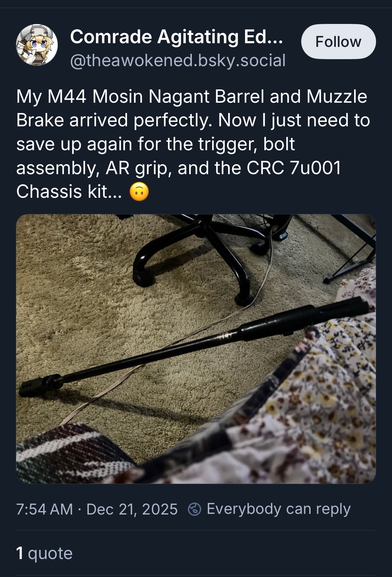Follow Comrade Agitating Ed's account

(x=338, y=42)
